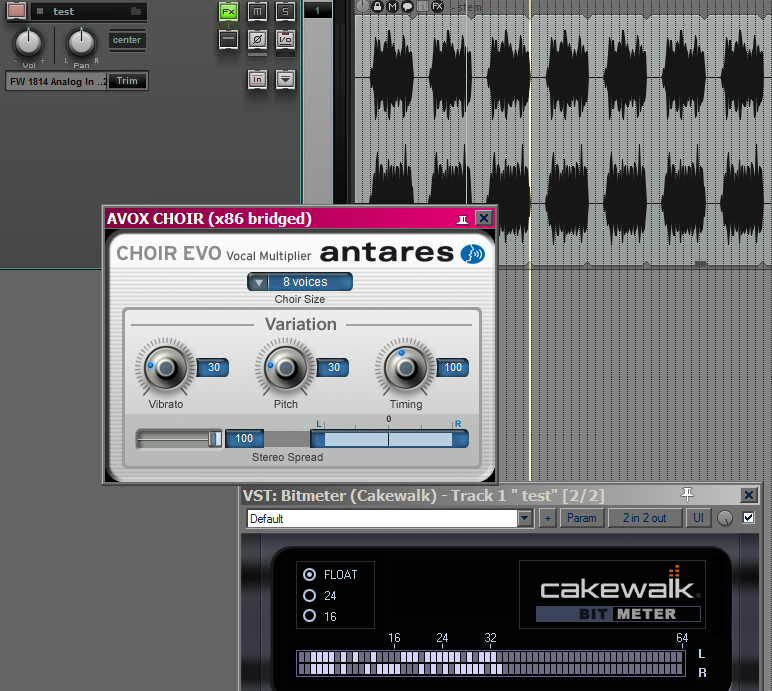The height and width of the screenshot is (691, 772).
Task: Close the Bitmeter VST window
Action: pos(749,495)
